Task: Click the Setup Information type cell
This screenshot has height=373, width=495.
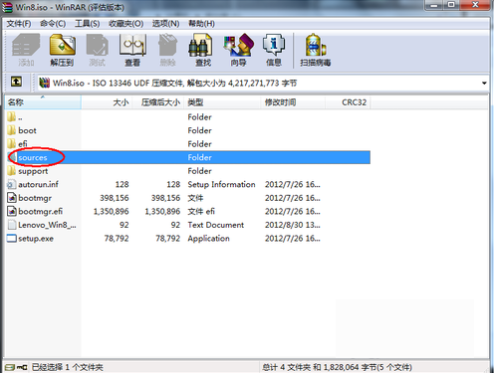Action: pos(221,184)
